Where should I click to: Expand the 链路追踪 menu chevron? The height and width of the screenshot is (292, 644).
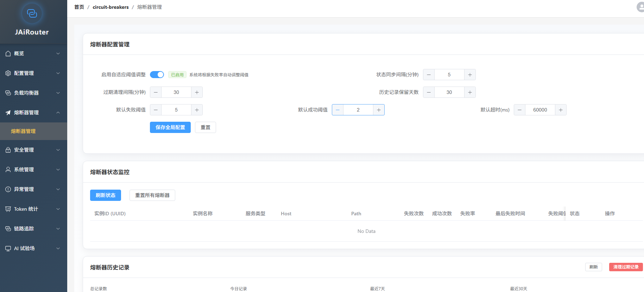click(58, 229)
